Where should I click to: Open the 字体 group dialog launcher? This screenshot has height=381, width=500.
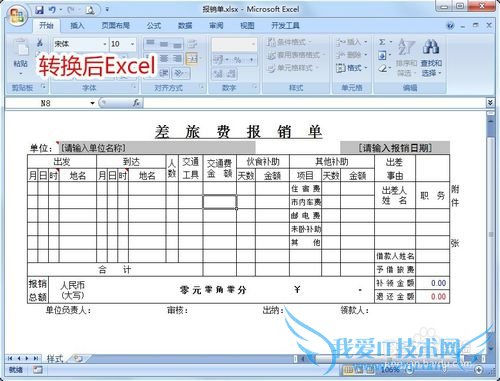tap(134, 87)
